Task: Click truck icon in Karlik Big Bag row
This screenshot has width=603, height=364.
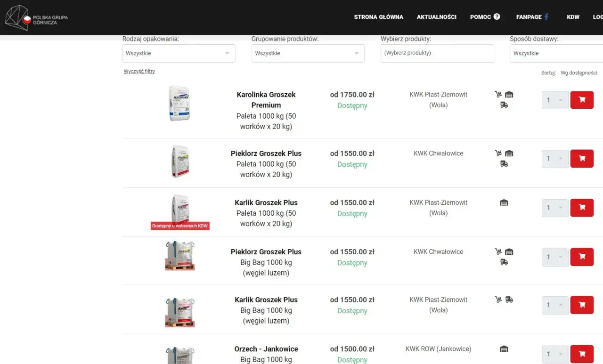Action: 509,299
